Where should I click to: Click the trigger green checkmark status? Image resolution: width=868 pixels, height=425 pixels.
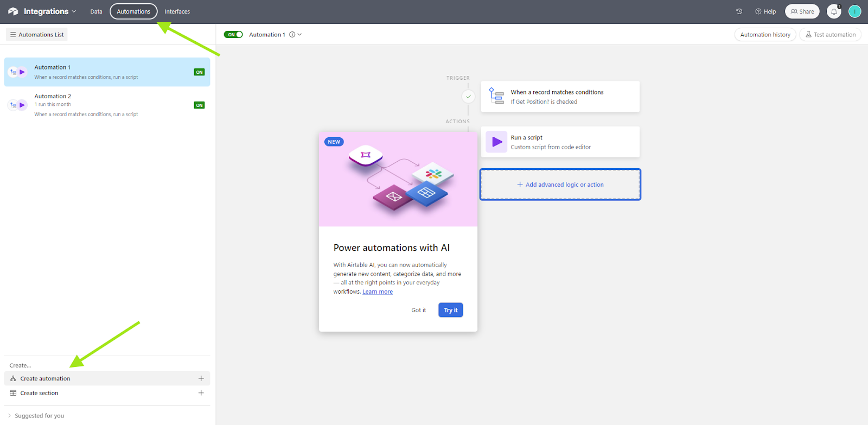[468, 97]
